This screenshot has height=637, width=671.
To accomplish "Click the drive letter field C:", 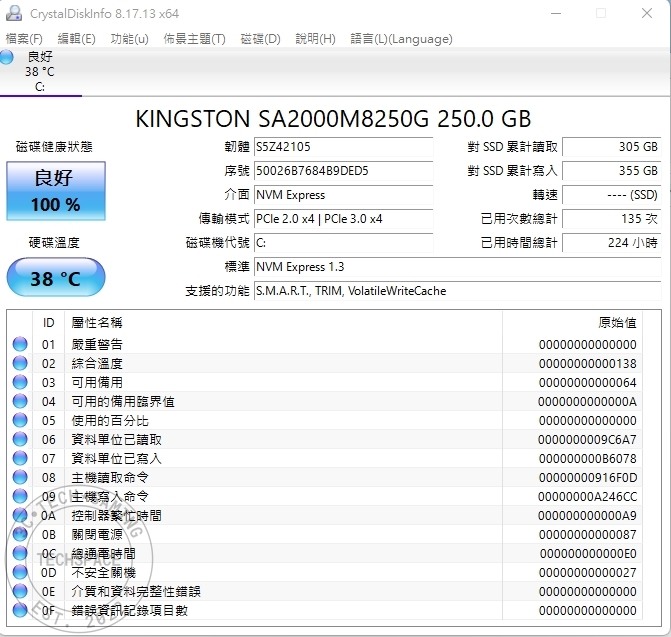I will pos(343,243).
